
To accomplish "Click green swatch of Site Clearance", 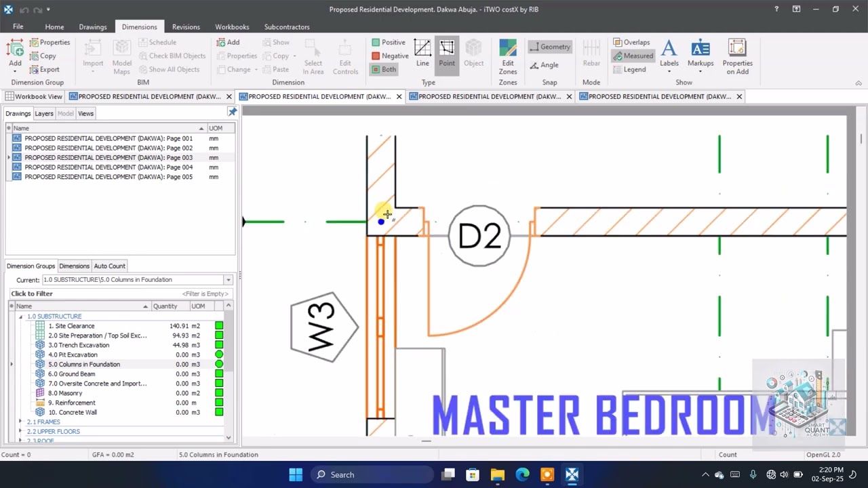I will [x=219, y=326].
